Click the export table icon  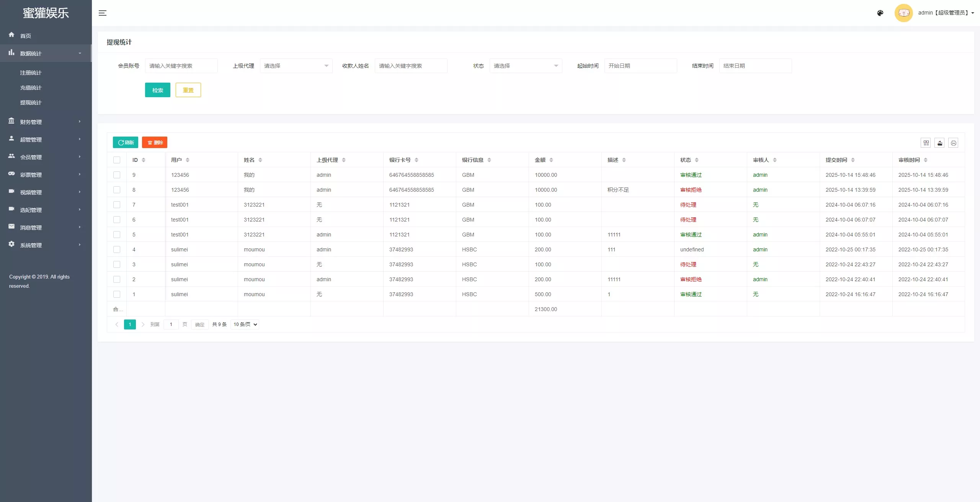[x=940, y=143]
